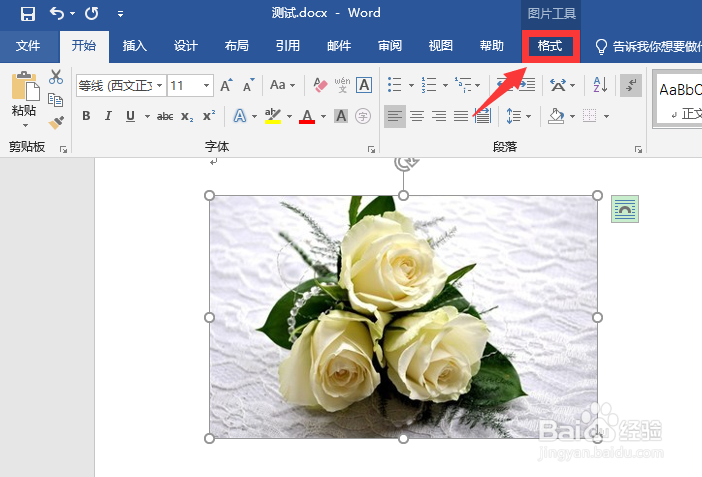Open the 设计 (Design) tab
702x477 pixels.
pyautogui.click(x=185, y=46)
